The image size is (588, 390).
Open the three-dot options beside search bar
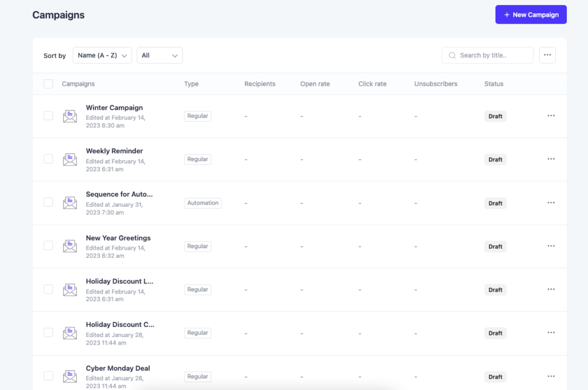(547, 55)
